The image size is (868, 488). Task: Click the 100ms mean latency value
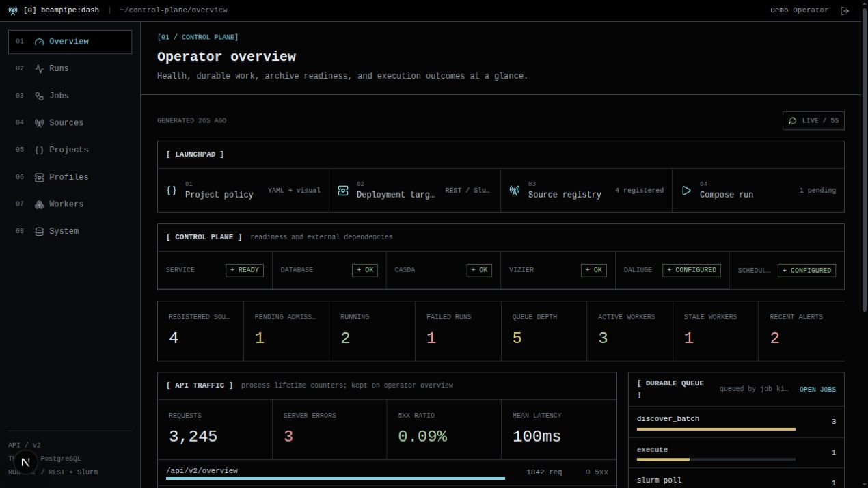coord(537,436)
